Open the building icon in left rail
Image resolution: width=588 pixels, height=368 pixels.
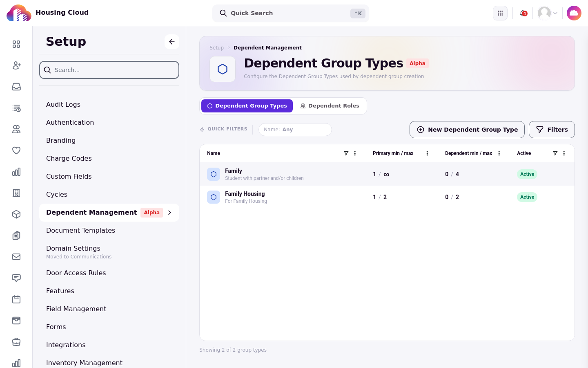tap(16, 193)
